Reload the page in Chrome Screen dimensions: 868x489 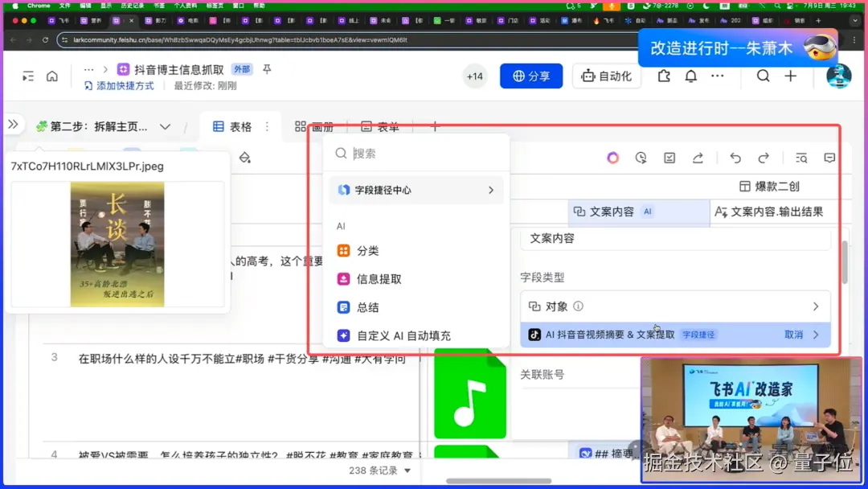point(45,40)
